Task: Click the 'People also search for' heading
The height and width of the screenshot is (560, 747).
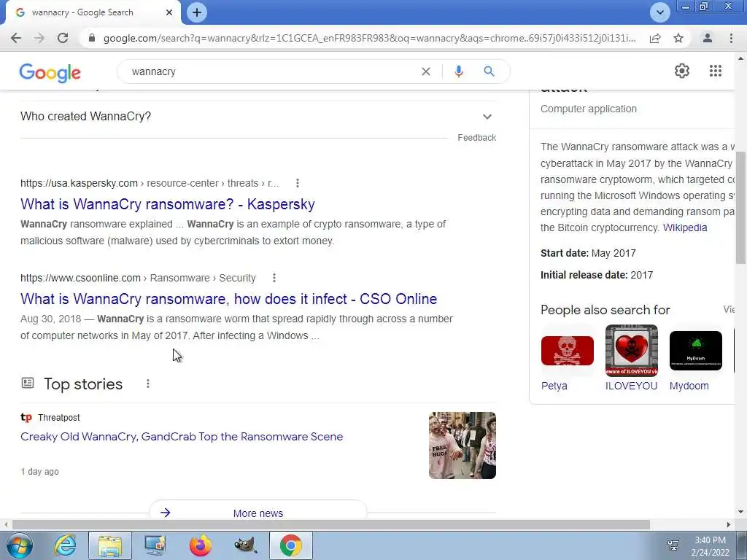Action: point(605,310)
